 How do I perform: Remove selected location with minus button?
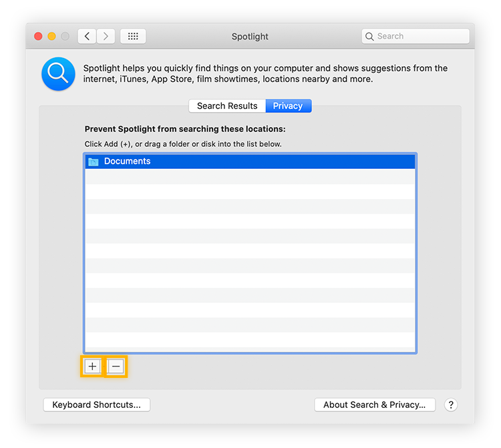pyautogui.click(x=116, y=367)
